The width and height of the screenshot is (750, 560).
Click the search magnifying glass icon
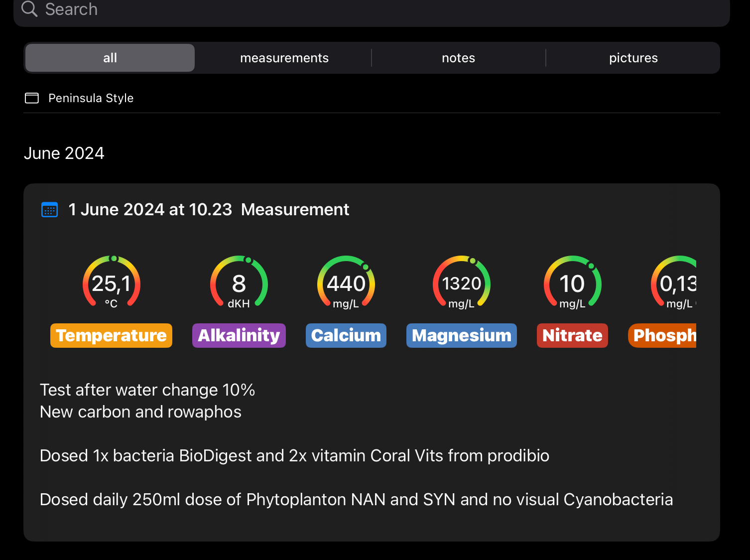click(29, 9)
